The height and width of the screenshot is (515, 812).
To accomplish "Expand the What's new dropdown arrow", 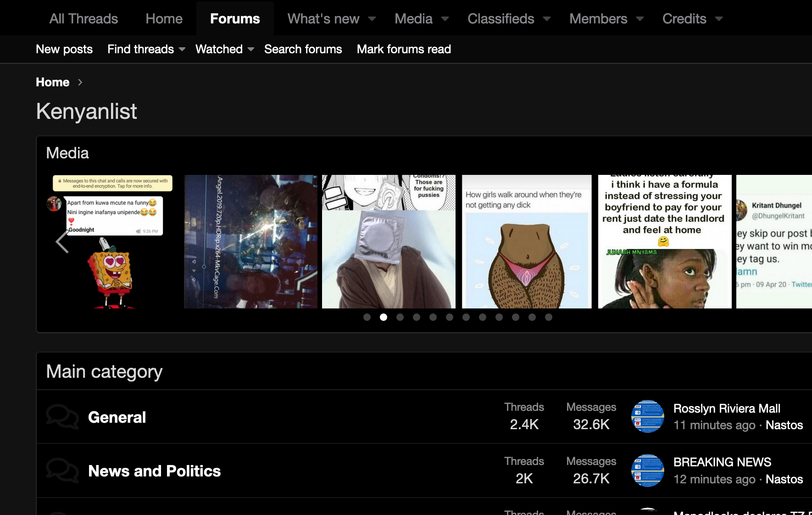I will coord(372,19).
